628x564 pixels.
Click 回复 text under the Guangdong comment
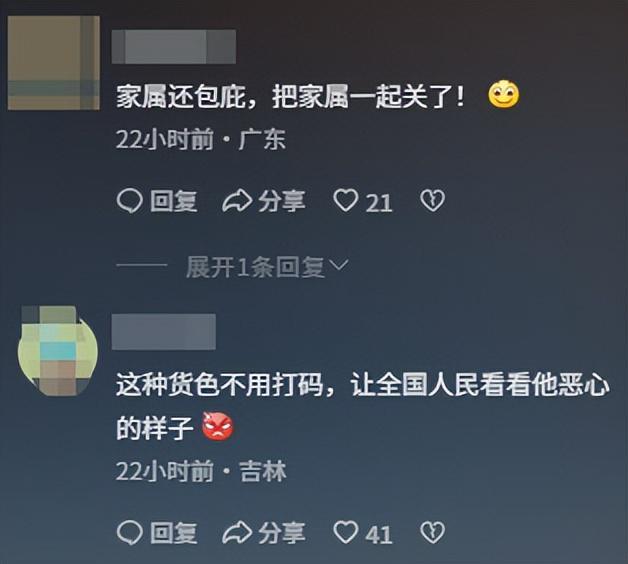coord(173,201)
